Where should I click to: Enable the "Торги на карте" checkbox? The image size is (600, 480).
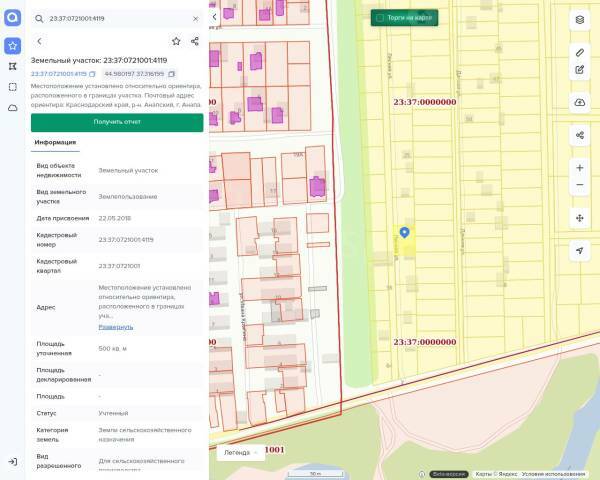click(x=379, y=18)
